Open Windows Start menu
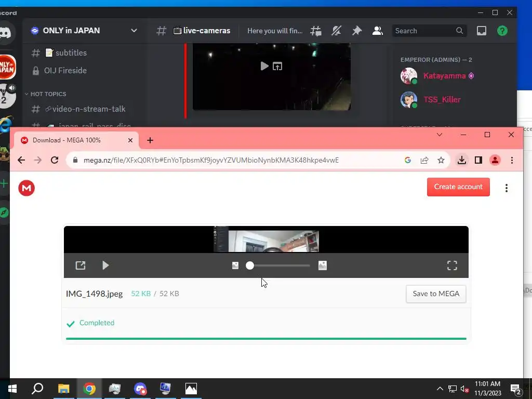The width and height of the screenshot is (532, 399). point(12,389)
